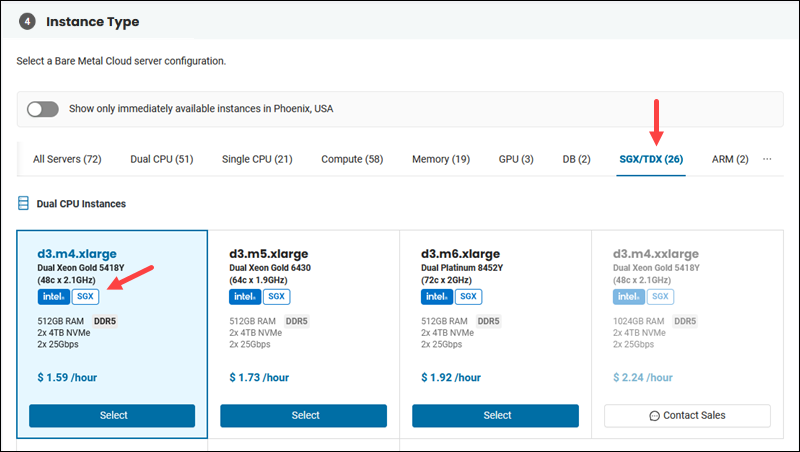Image resolution: width=800 pixels, height=452 pixels.
Task: Click Intel badge on d3.m6.xlarge card
Action: [437, 296]
